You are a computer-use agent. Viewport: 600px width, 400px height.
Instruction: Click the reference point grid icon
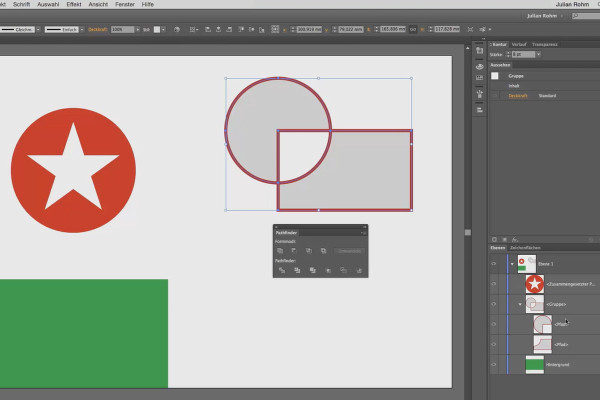[x=275, y=29]
